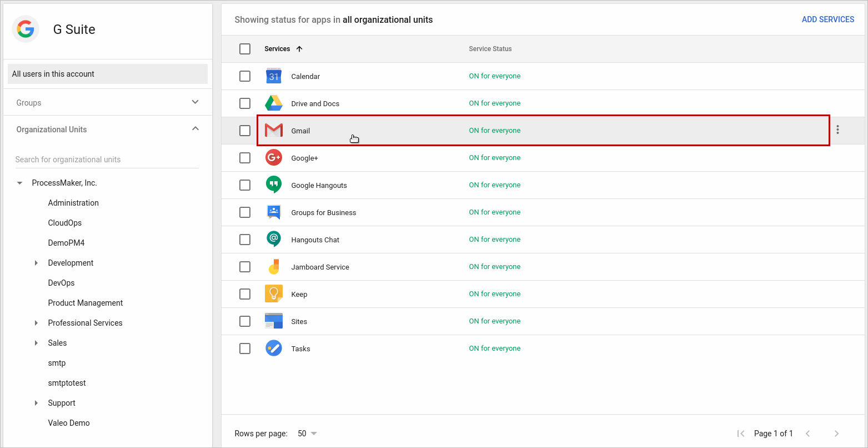Click the Jamboard Service name text

[x=320, y=267]
